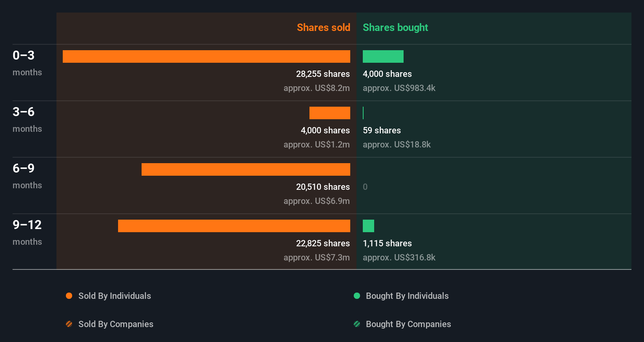The width and height of the screenshot is (644, 342).
Task: Click the 9–12 months orange sold bar
Action: pyautogui.click(x=234, y=226)
